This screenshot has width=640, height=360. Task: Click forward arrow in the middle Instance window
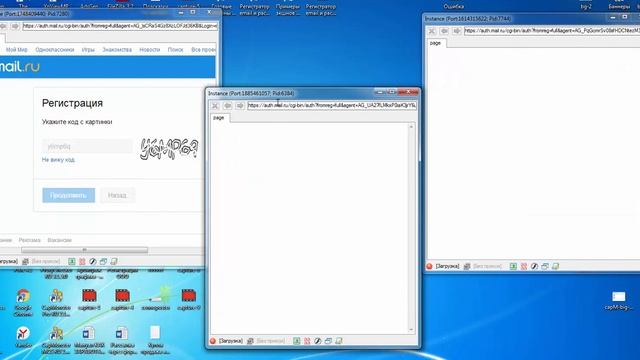(240, 106)
